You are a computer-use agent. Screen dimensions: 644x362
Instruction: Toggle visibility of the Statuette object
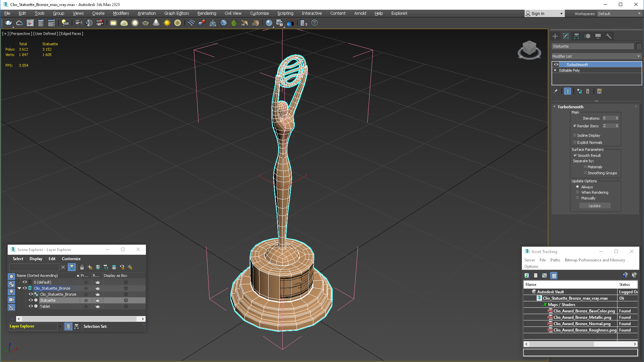click(x=31, y=300)
